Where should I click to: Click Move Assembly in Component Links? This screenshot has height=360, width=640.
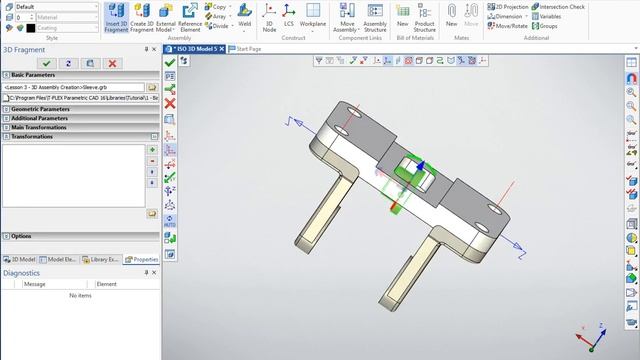pos(346,18)
